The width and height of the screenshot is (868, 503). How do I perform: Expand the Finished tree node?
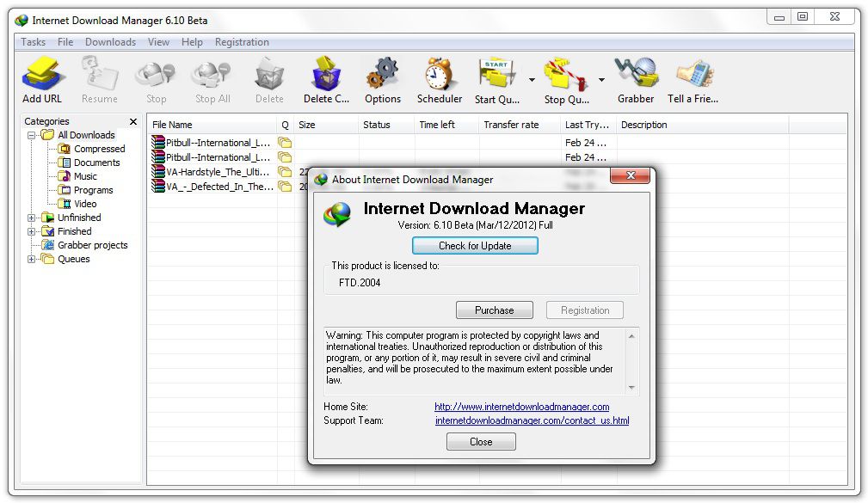click(x=32, y=232)
